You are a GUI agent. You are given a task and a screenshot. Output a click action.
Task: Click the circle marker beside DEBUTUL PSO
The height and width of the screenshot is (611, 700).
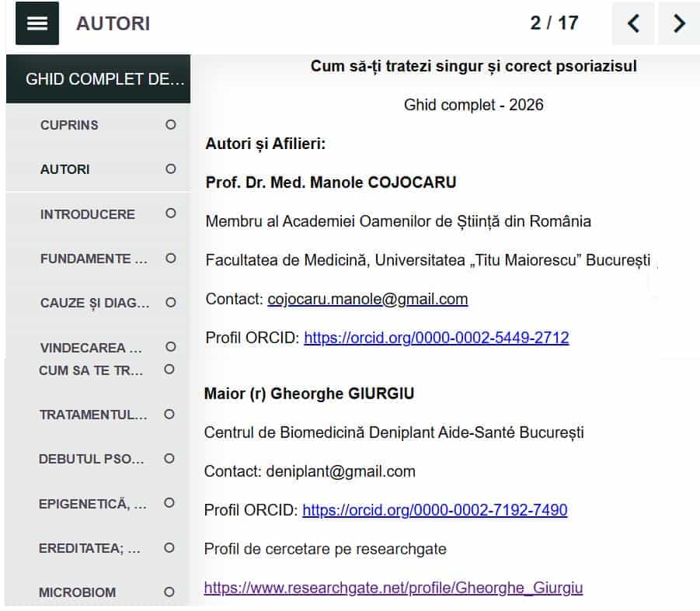[x=169, y=459]
